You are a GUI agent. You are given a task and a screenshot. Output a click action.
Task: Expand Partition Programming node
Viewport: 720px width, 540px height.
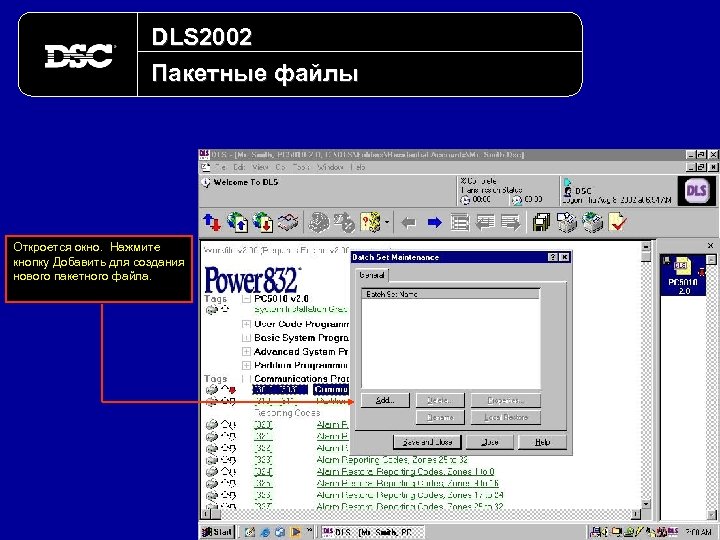(247, 366)
